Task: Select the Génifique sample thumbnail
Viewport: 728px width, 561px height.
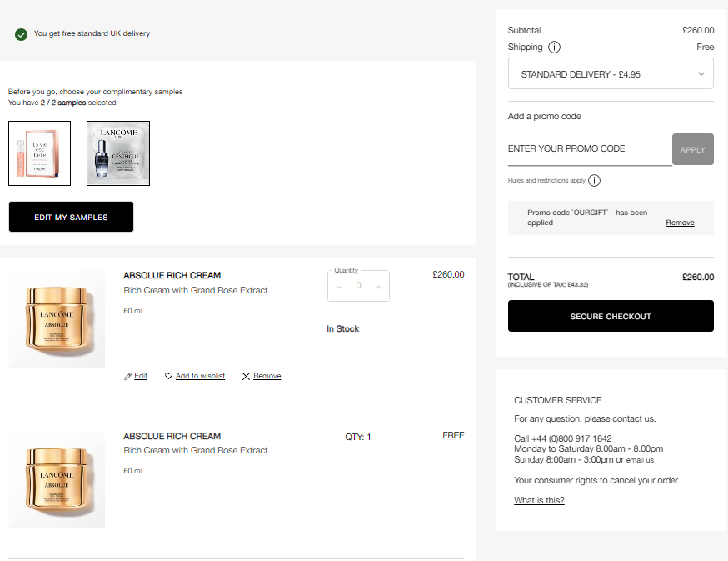Action: click(118, 153)
